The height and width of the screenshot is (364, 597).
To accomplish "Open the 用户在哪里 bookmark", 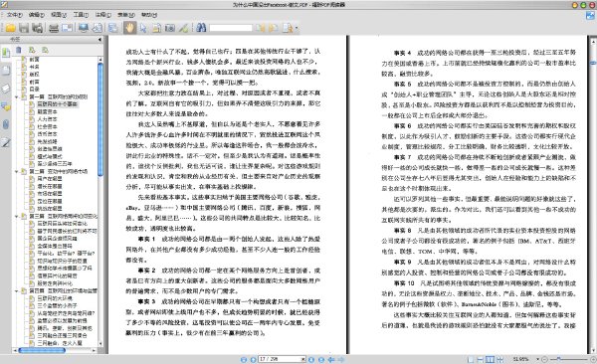I will (x=50, y=179).
